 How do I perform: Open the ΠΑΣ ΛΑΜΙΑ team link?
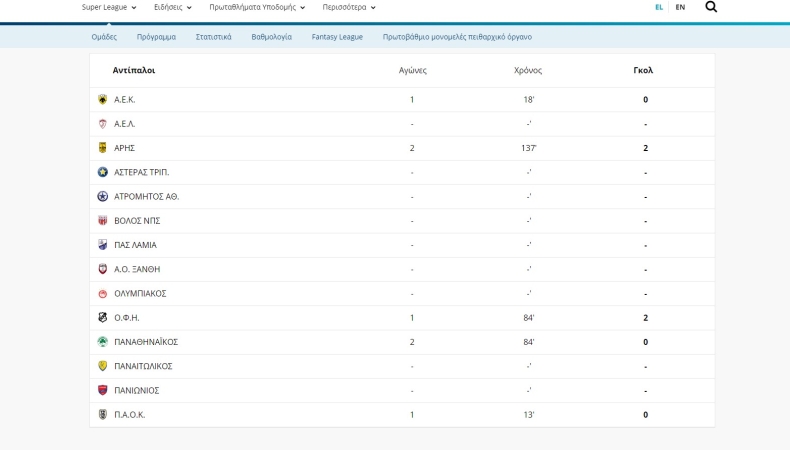pyautogui.click(x=136, y=245)
